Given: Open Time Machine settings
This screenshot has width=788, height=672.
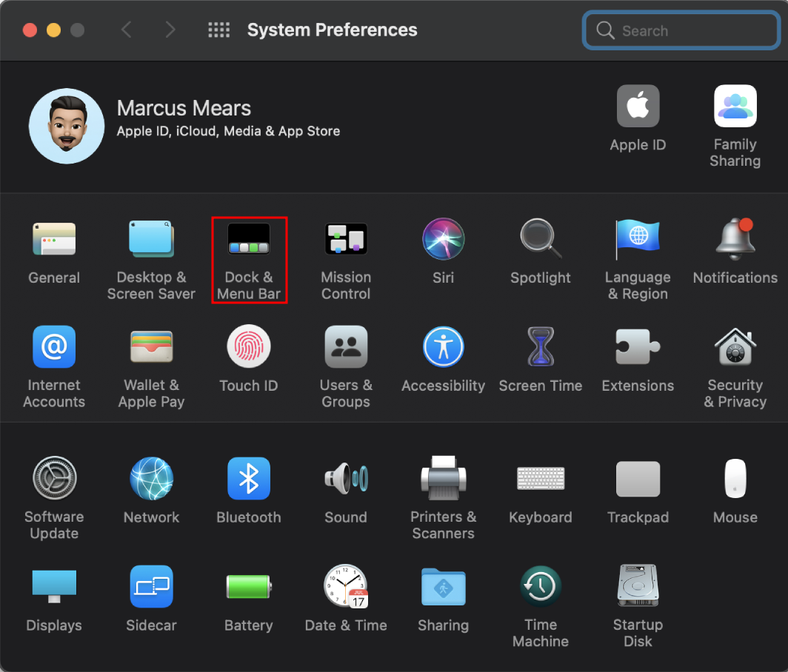Looking at the screenshot, I should click(x=541, y=585).
